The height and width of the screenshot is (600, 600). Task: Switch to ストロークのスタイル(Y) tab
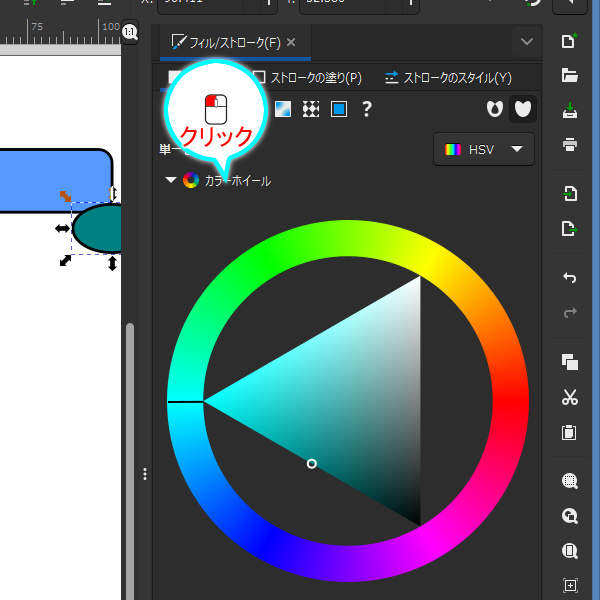pyautogui.click(x=448, y=78)
